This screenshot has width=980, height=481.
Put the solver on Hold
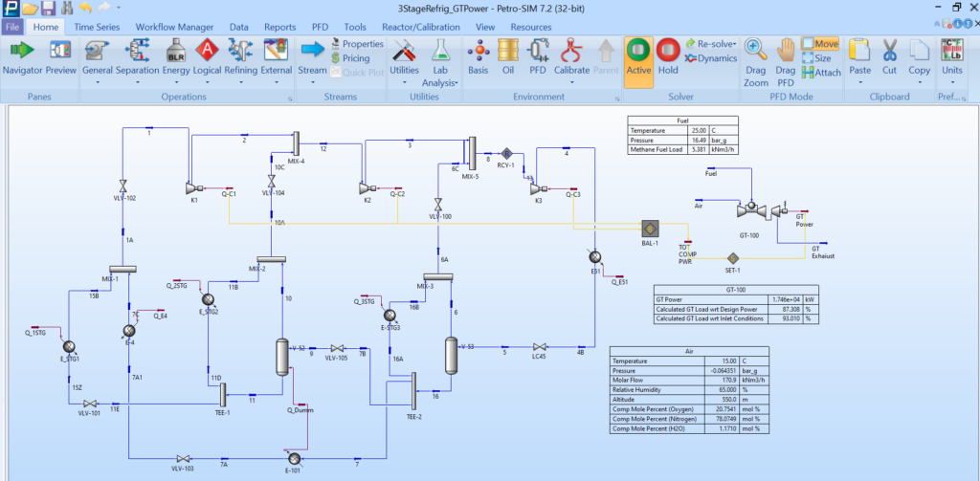(x=668, y=55)
